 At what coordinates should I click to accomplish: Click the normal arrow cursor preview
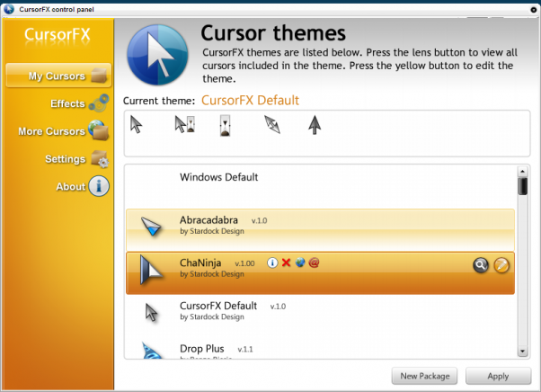point(136,124)
